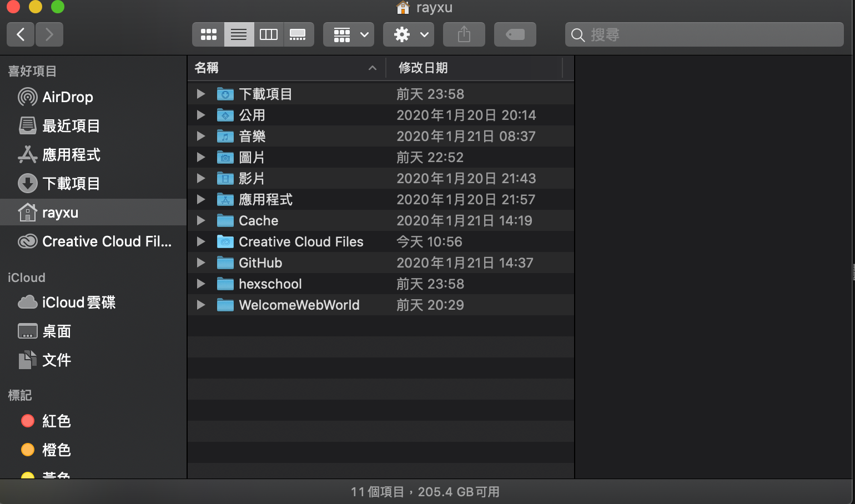
Task: Select rayxu home in the sidebar
Action: pos(93,213)
